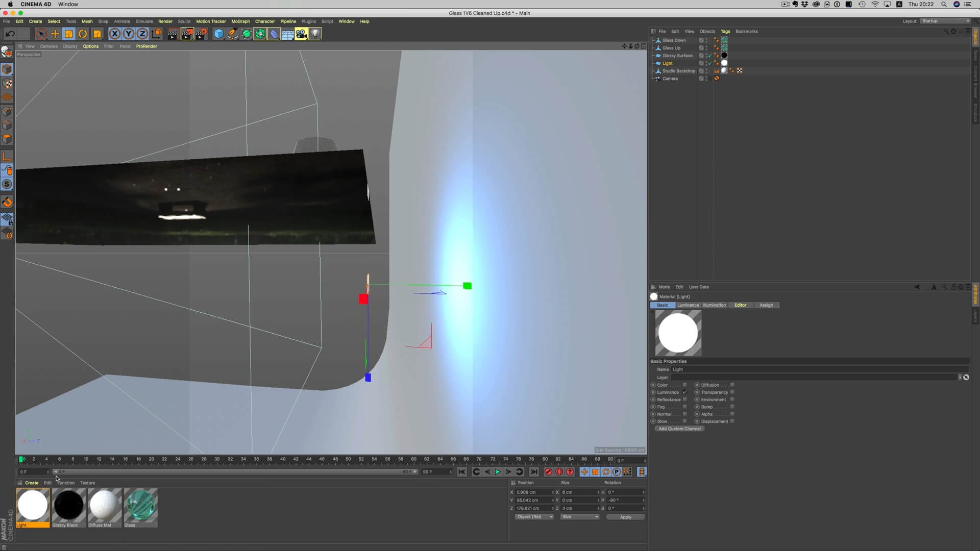Switch to the Illumination tab
980x551 pixels.
click(714, 305)
